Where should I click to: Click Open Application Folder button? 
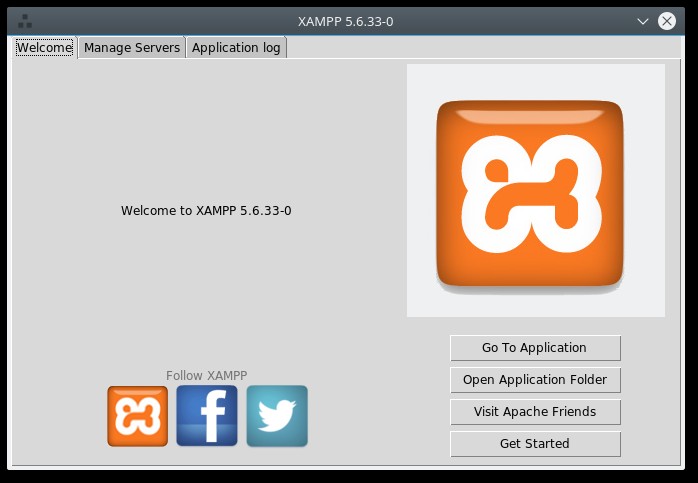(x=535, y=380)
